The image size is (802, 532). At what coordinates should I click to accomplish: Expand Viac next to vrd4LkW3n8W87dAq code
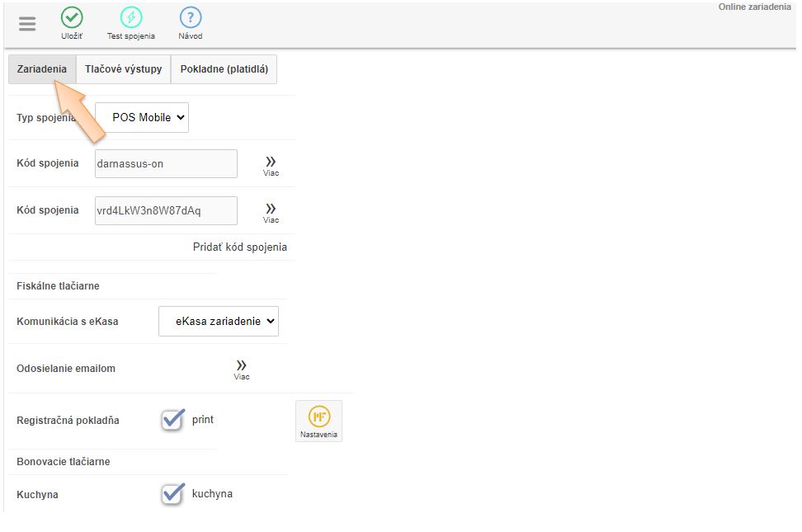[271, 212]
